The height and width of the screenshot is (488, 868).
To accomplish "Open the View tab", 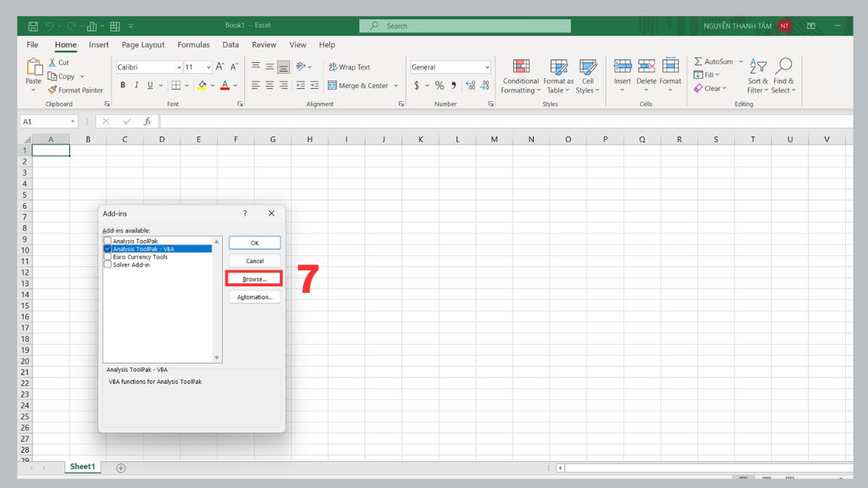I will (298, 45).
